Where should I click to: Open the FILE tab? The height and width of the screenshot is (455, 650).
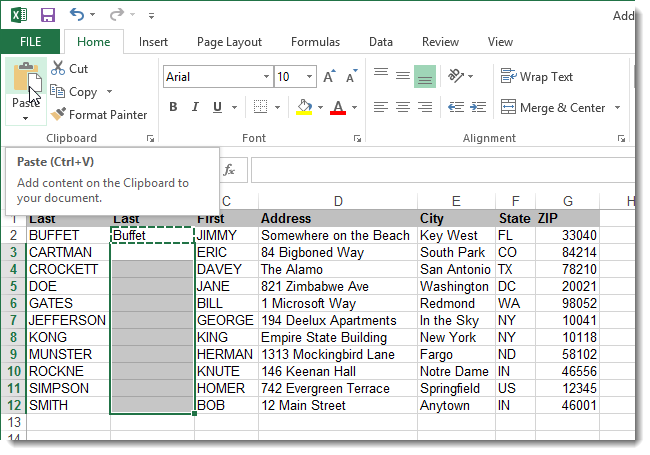point(30,42)
